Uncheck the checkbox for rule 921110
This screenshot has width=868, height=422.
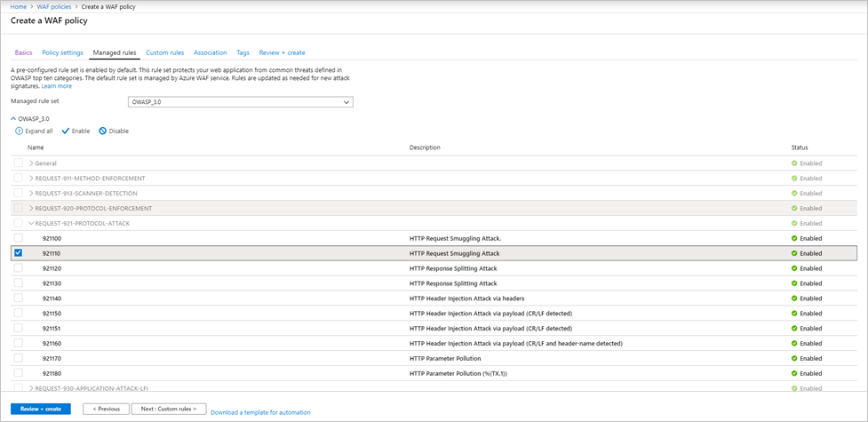tap(18, 253)
